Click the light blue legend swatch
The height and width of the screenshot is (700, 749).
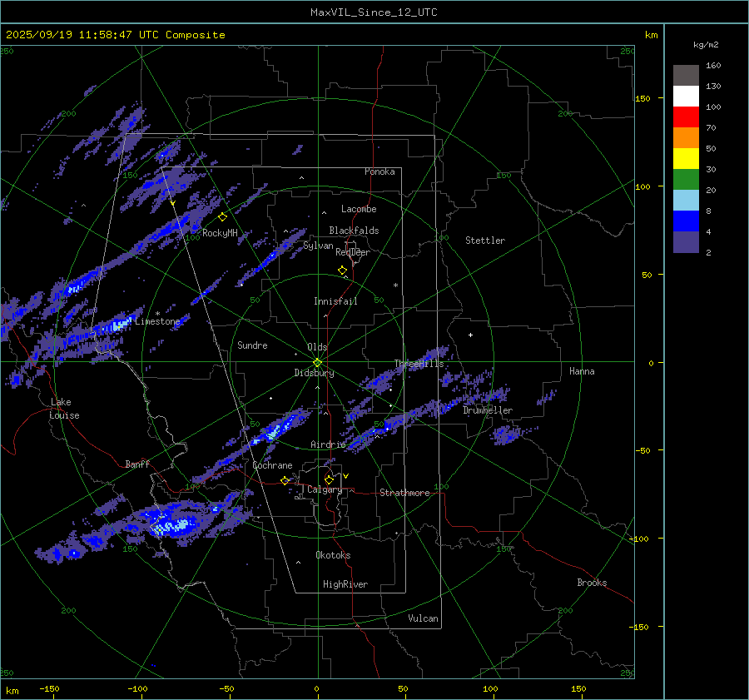[x=686, y=201]
